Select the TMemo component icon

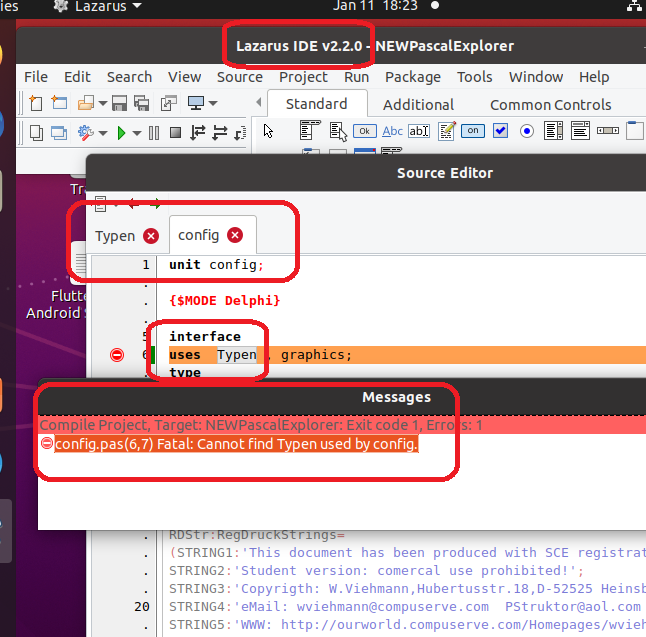coord(447,131)
